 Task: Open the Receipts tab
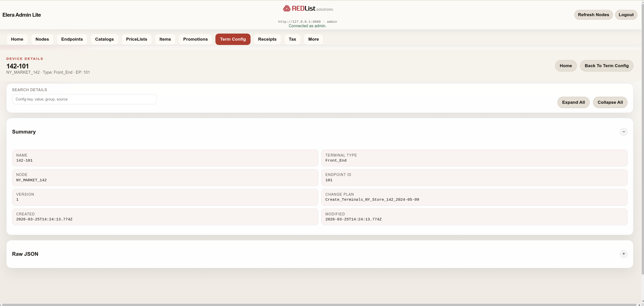[267, 39]
